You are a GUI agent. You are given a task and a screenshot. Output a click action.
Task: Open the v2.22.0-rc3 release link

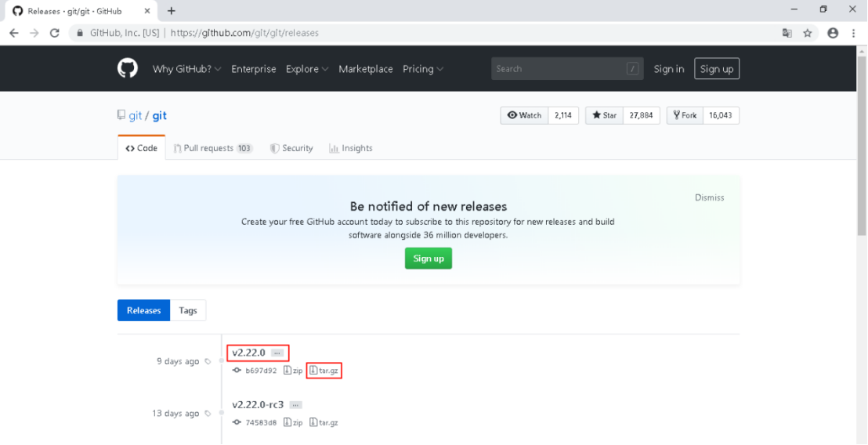(258, 404)
